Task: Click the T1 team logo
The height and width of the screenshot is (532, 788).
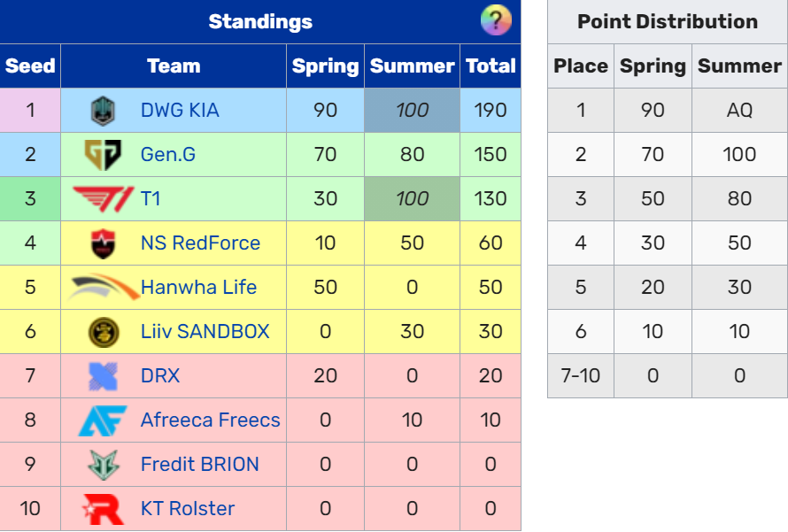Action: (x=103, y=199)
